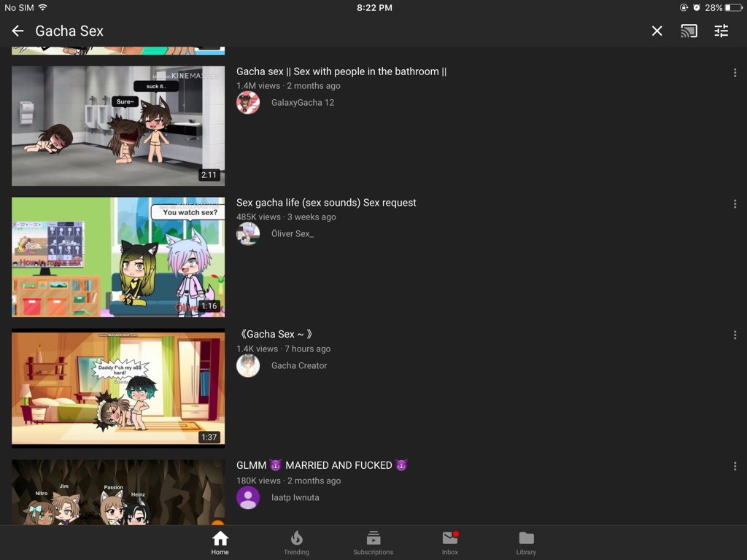Open the purple Iaatp Iwnuta channel avatar
Screen dimensions: 747x560
click(x=248, y=497)
